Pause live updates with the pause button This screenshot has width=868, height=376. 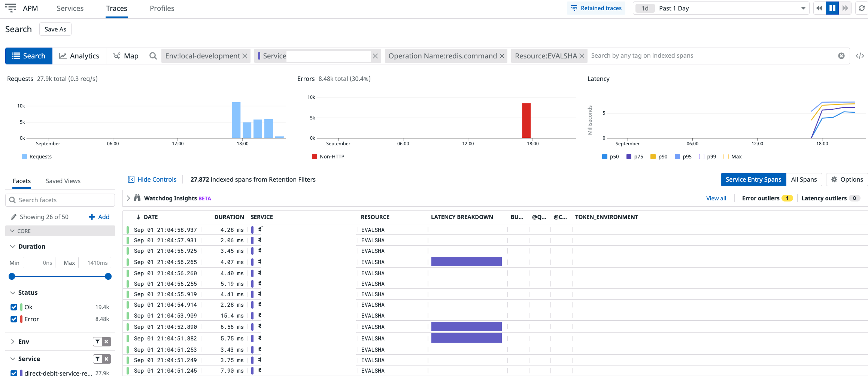pyautogui.click(x=832, y=8)
